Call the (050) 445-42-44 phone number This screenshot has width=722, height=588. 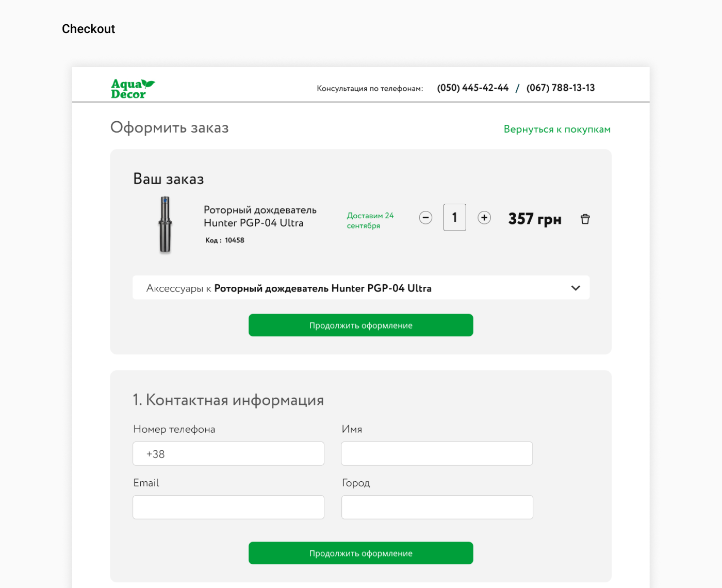click(x=472, y=88)
